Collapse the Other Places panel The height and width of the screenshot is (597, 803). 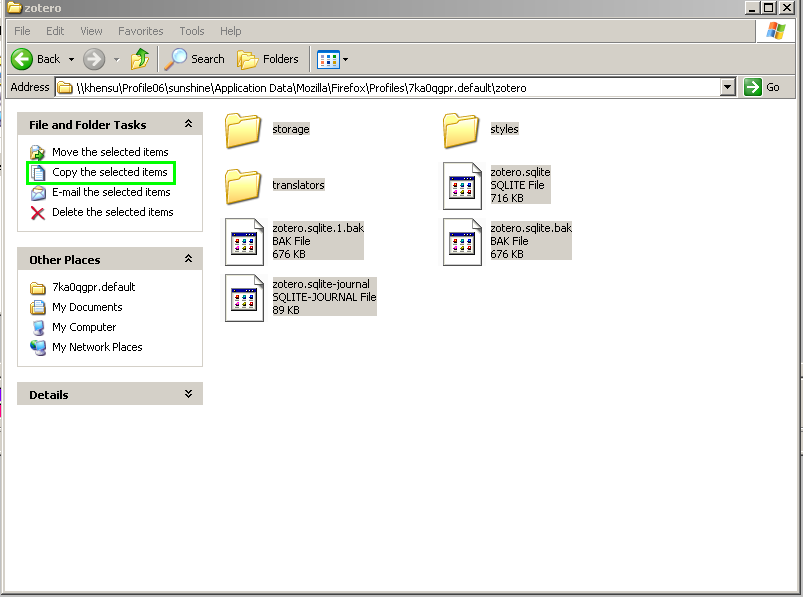(188, 259)
